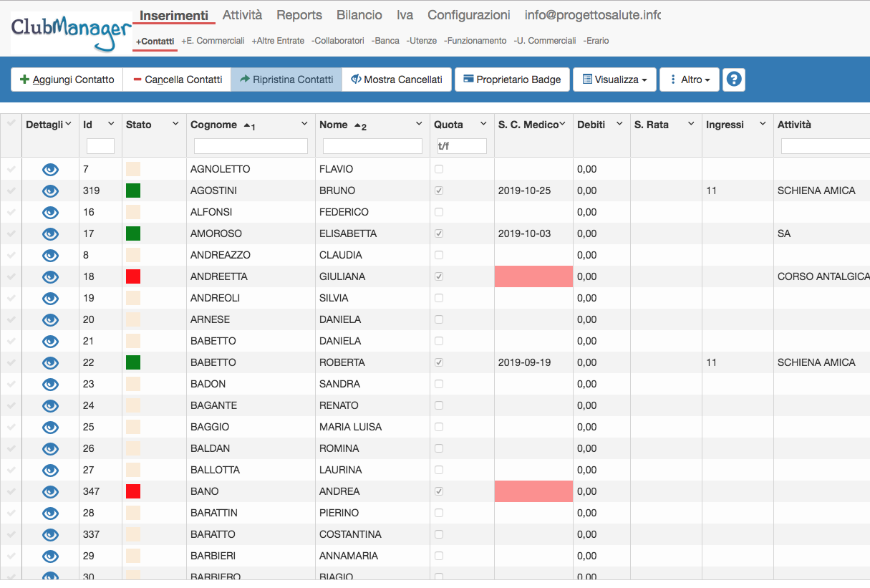Show details eye icon for BANO ANDREA
The height and width of the screenshot is (588, 870).
(50, 492)
